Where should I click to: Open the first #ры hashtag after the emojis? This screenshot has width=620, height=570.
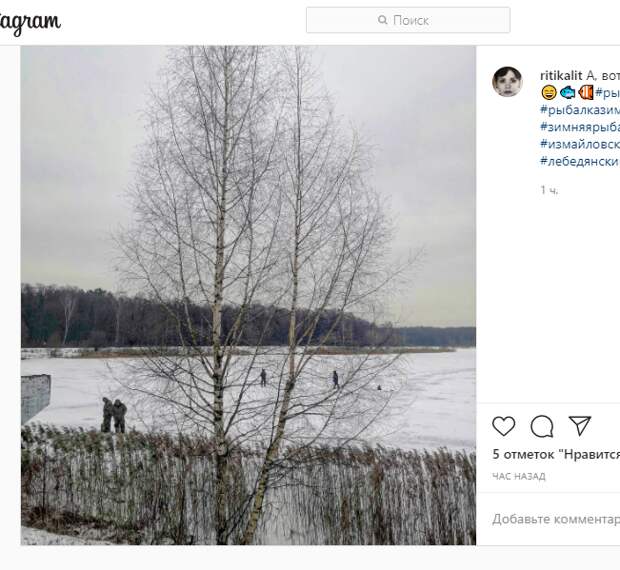pyautogui.click(x=607, y=93)
